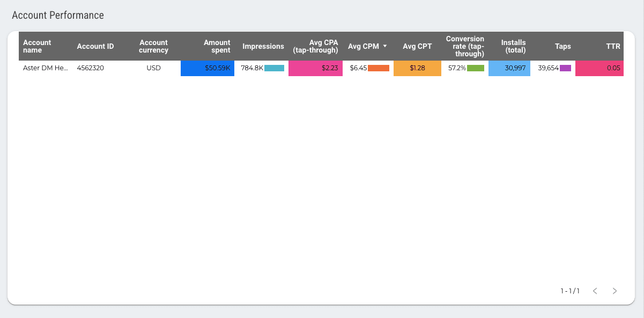The width and height of the screenshot is (644, 318).
Task: Click the Installs (total) column header
Action: tap(513, 47)
